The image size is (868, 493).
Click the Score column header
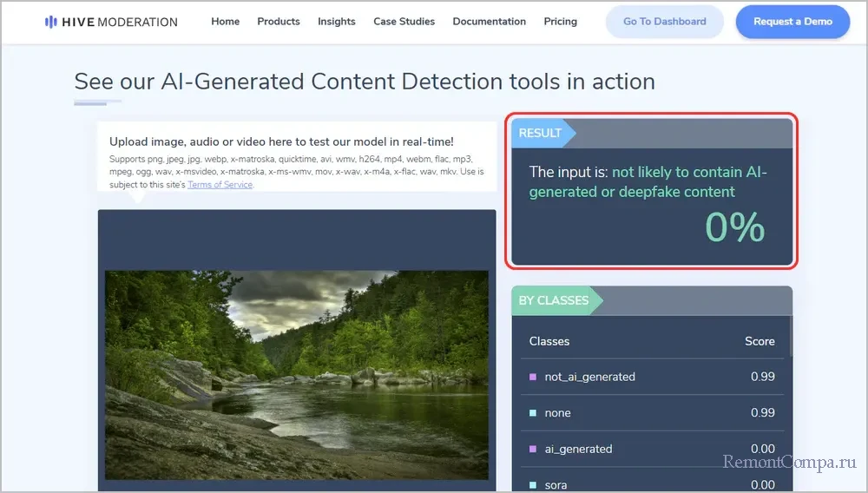[759, 341]
